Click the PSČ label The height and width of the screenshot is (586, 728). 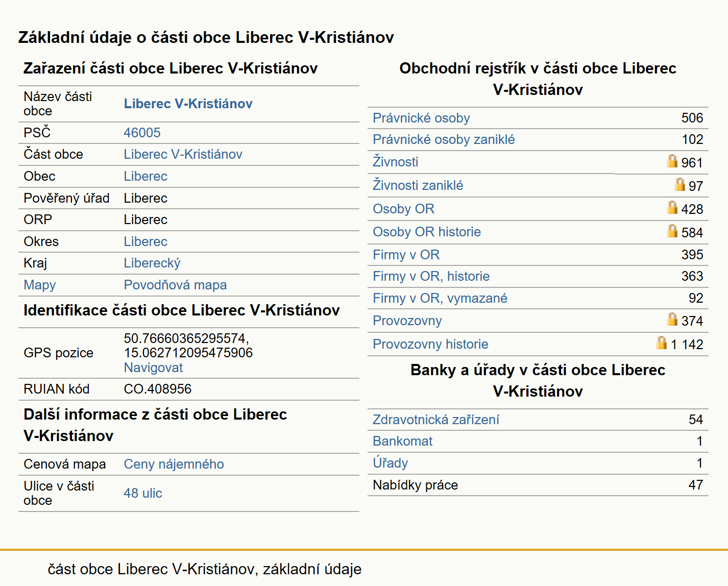coord(37,132)
